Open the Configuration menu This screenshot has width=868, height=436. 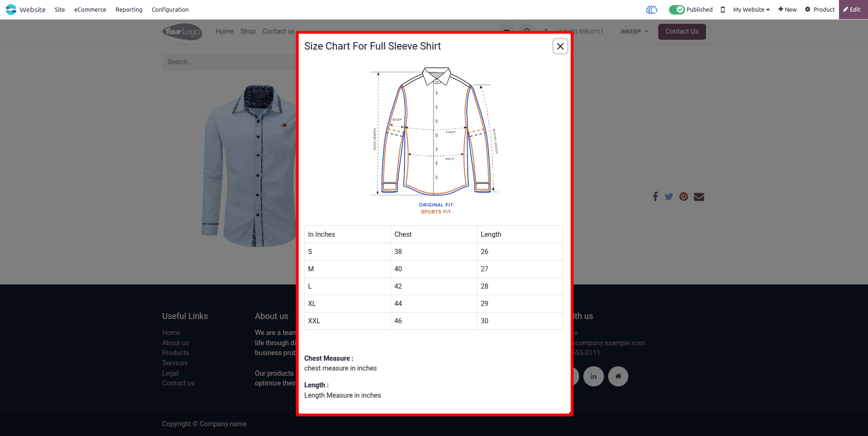[x=170, y=9]
